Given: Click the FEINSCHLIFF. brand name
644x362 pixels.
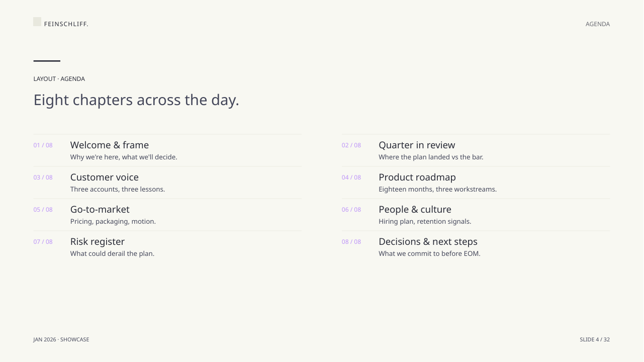Looking at the screenshot, I should pos(66,24).
